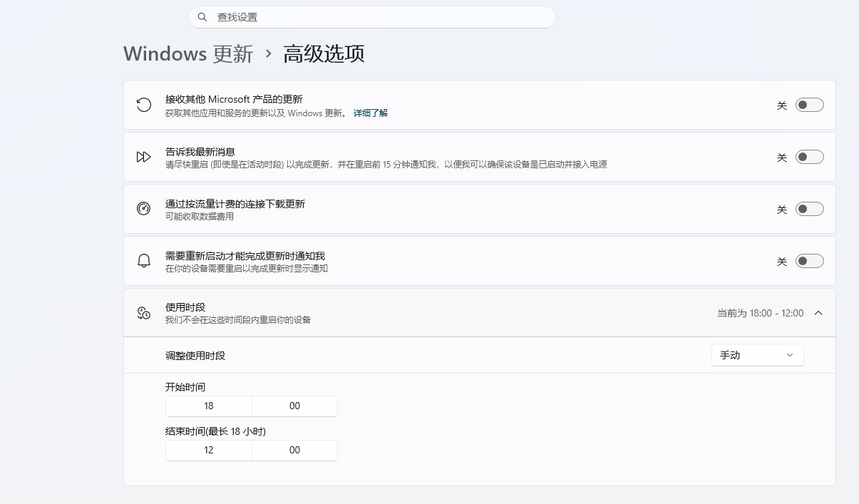859x504 pixels.
Task: Turn on 通过按流量计费的连接下载更新 switch
Action: click(x=809, y=209)
